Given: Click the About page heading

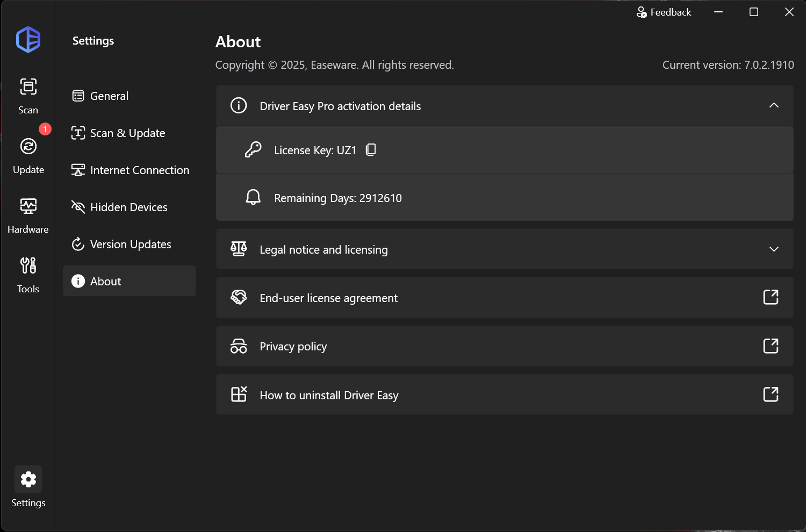Looking at the screenshot, I should click(238, 42).
